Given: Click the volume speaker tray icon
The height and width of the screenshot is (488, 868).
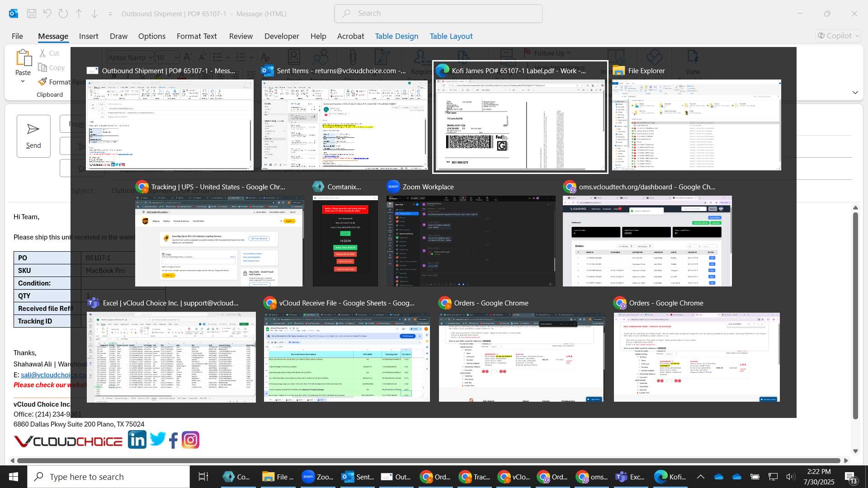Looking at the screenshot, I should [790, 477].
